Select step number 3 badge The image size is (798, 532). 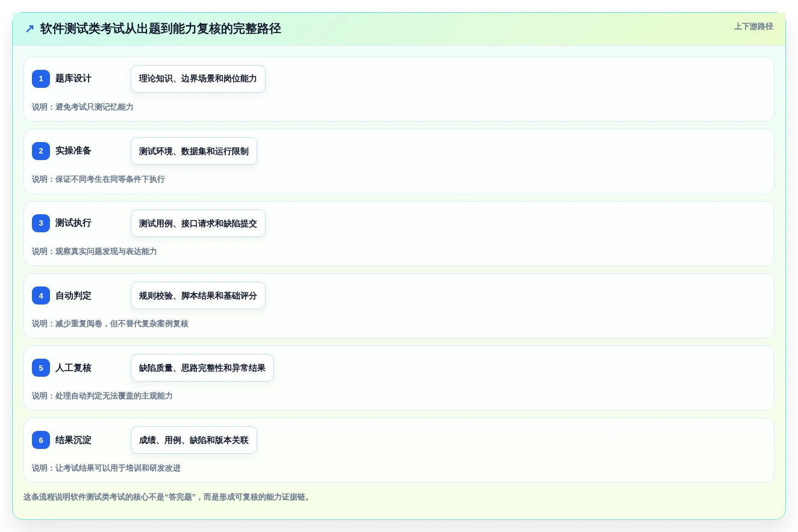tap(41, 223)
